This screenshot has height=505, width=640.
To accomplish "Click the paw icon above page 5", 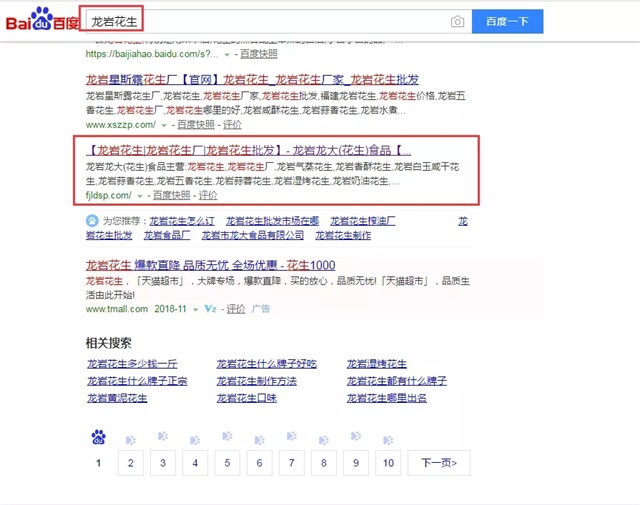I will [227, 439].
